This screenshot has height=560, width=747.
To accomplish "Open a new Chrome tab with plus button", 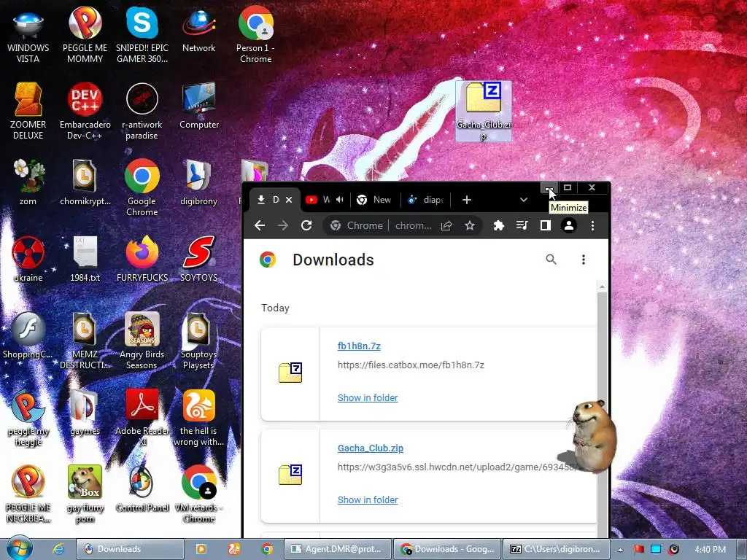I will point(466,200).
